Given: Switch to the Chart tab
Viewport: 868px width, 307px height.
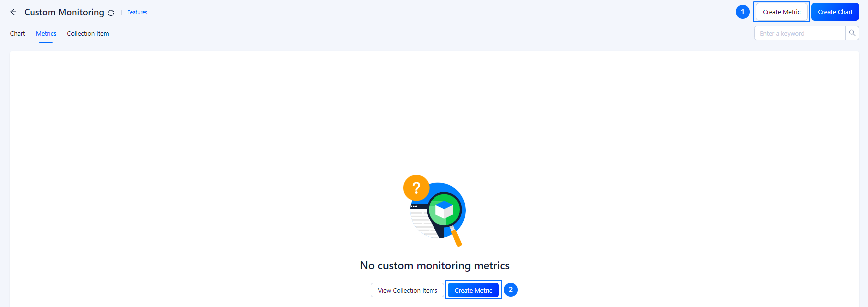Looking at the screenshot, I should pyautogui.click(x=17, y=34).
